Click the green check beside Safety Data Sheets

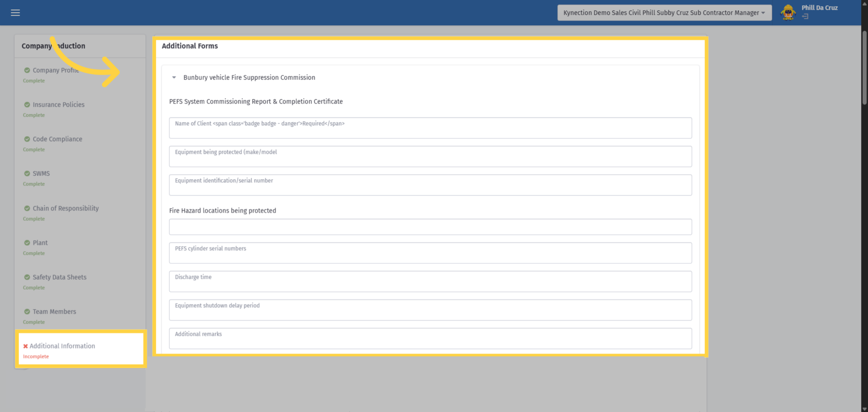point(27,277)
